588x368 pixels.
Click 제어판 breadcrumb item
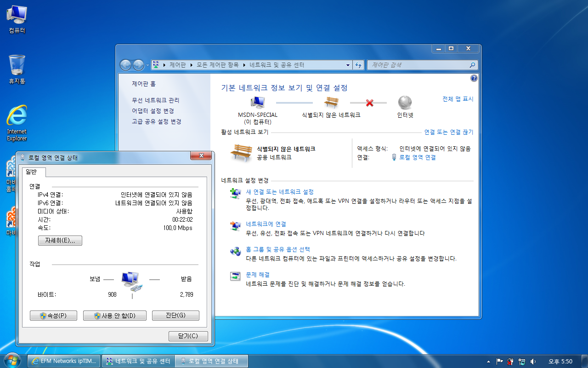click(x=177, y=65)
